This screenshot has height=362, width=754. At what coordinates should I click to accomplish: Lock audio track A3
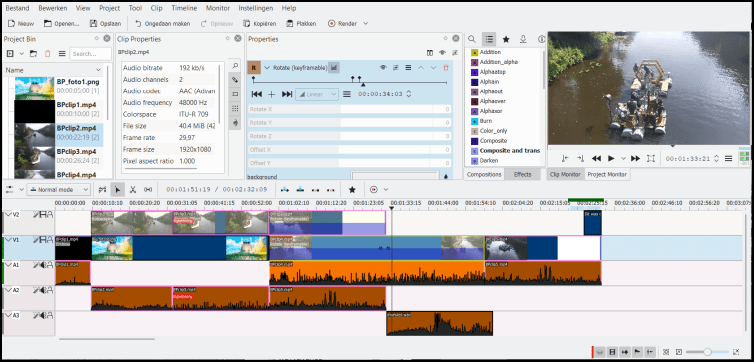[x=50, y=315]
